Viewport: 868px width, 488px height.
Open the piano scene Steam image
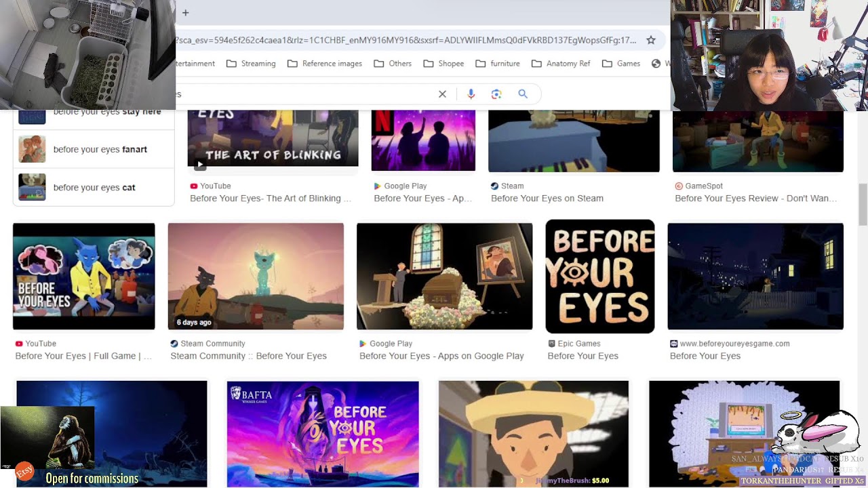pos(574,141)
